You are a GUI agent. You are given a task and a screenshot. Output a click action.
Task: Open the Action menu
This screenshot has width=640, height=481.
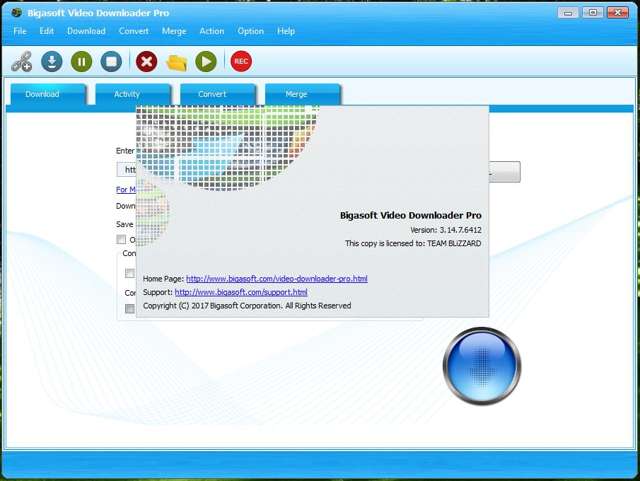[211, 31]
